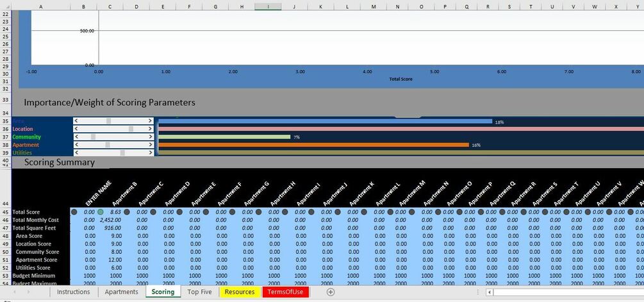Select the Utilities Score value 6.00
The image size is (644, 302).
pos(110,268)
